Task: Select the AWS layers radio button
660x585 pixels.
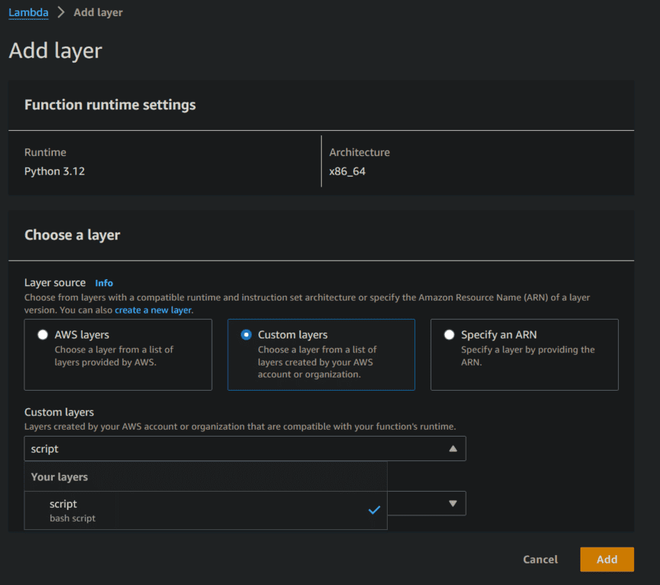Action: tap(43, 335)
